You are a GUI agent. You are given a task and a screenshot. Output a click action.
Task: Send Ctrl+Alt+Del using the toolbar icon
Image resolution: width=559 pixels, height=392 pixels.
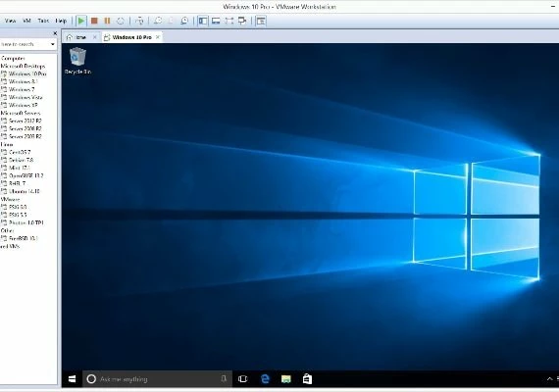click(x=139, y=21)
